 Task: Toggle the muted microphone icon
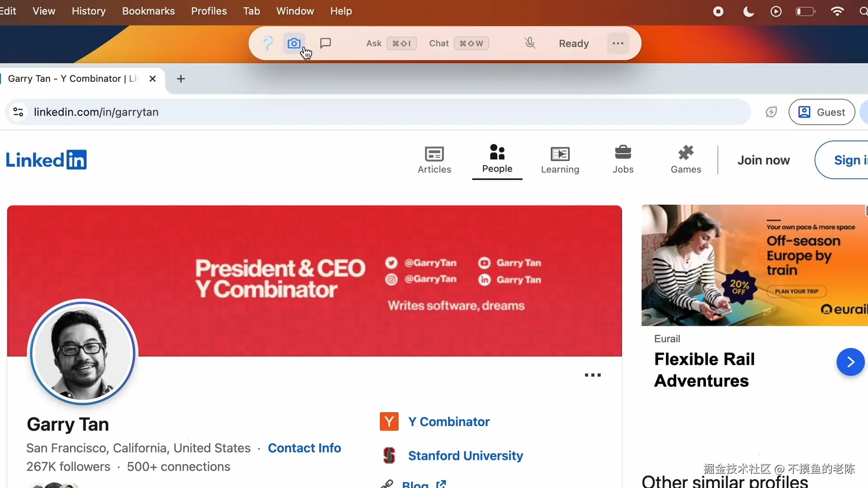coord(530,43)
